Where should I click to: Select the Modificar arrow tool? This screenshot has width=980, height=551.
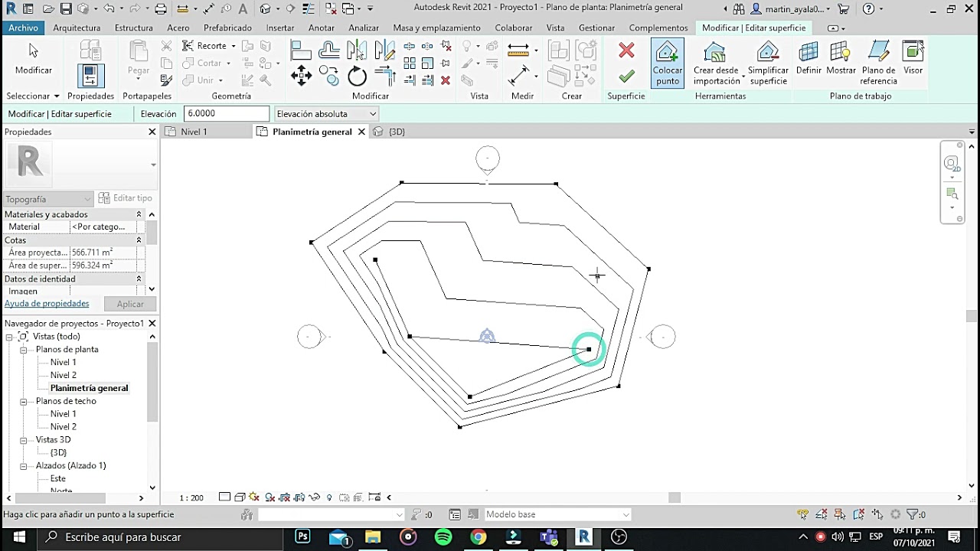pos(34,59)
